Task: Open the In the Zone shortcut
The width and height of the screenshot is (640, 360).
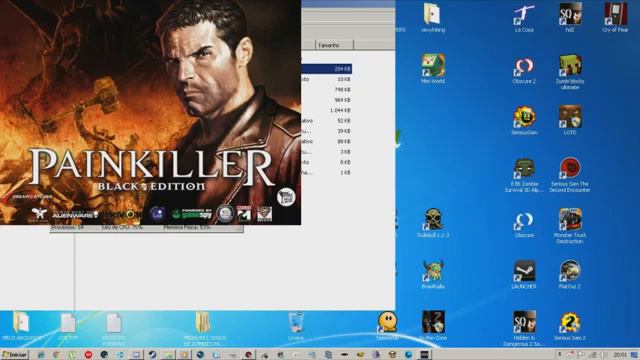Action: 433,326
